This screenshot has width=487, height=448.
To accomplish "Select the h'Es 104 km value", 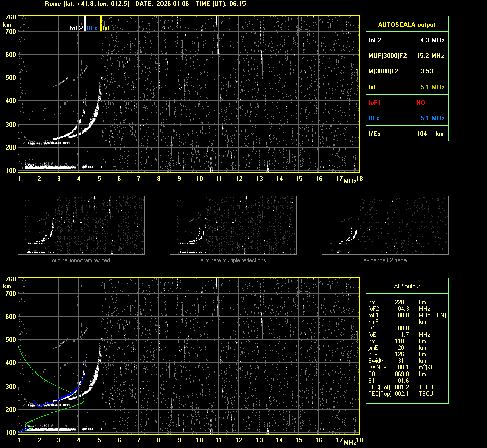I will click(429, 133).
